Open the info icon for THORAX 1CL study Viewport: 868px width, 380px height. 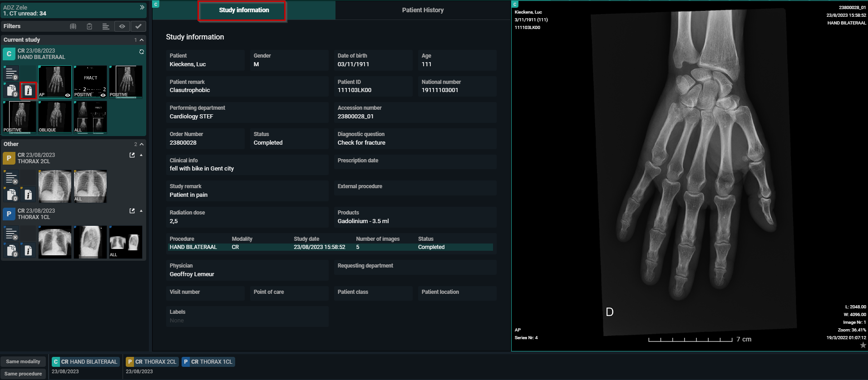(28, 251)
